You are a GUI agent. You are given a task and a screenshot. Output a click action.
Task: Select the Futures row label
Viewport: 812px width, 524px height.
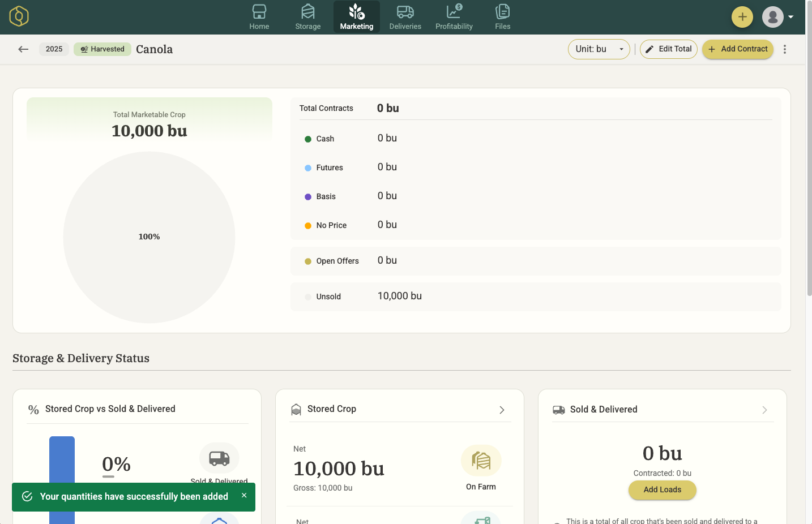click(x=330, y=167)
